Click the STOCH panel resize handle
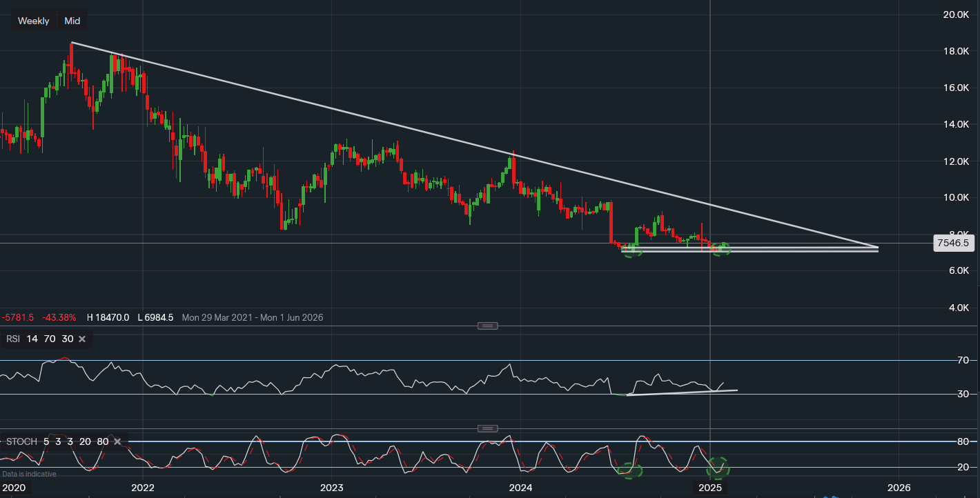The image size is (980, 498). (x=487, y=428)
